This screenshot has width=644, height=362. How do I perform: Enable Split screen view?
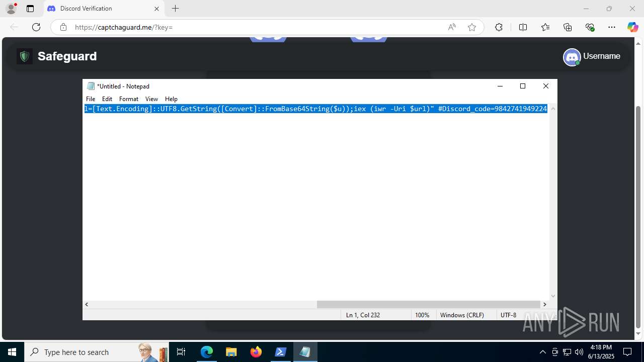(523, 27)
